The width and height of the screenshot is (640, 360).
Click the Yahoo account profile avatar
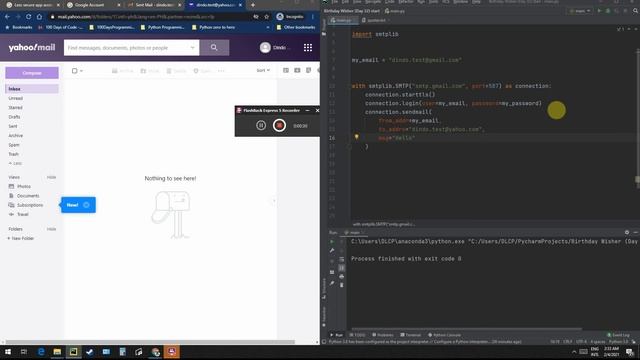click(265, 48)
